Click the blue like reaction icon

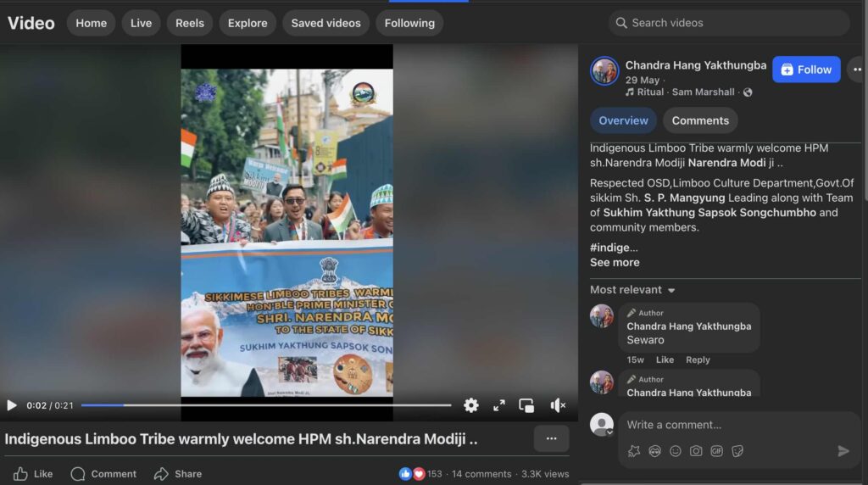pyautogui.click(x=405, y=474)
